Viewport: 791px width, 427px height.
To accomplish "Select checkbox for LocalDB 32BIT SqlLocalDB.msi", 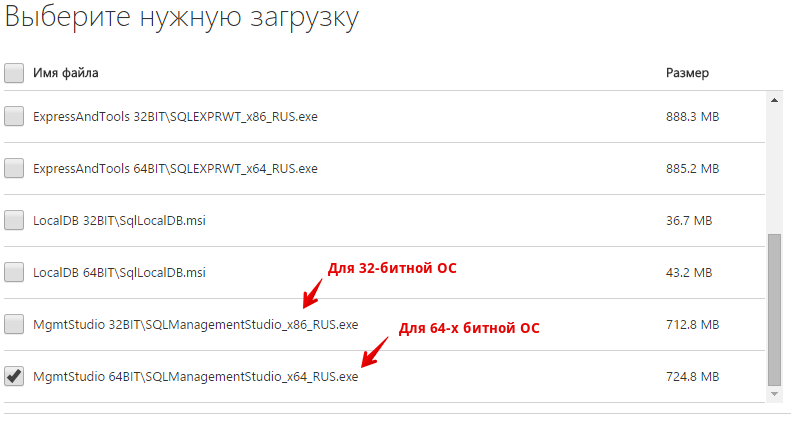I will [x=14, y=220].
